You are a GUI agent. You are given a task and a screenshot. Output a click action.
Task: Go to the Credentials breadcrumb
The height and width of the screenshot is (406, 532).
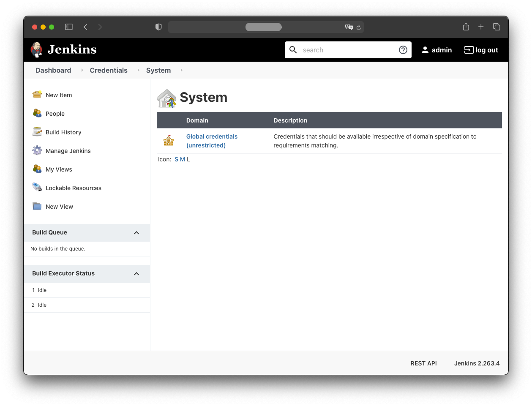tap(109, 70)
